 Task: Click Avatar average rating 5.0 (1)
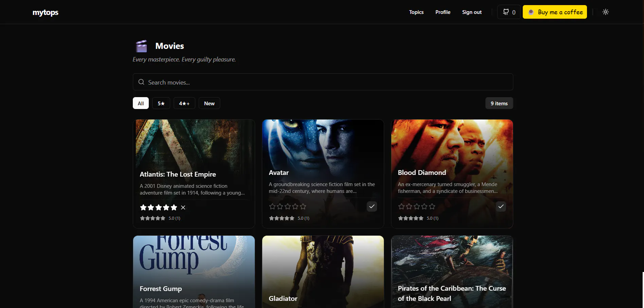[289, 218]
